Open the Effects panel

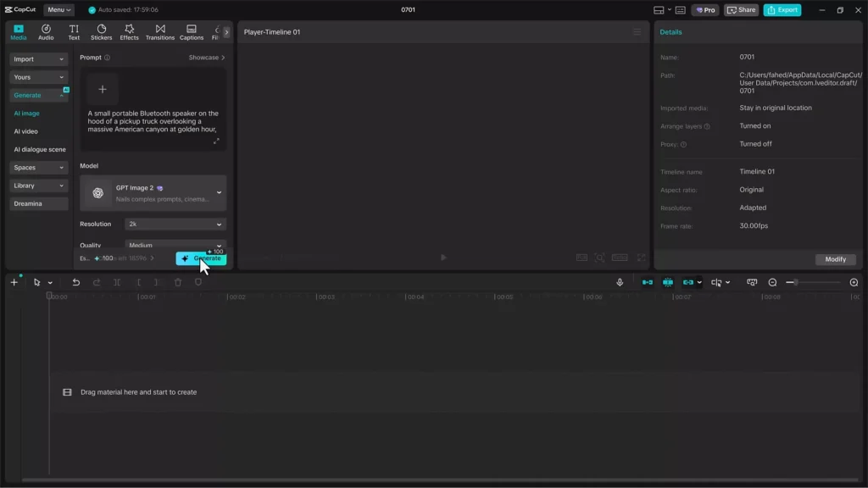[129, 32]
